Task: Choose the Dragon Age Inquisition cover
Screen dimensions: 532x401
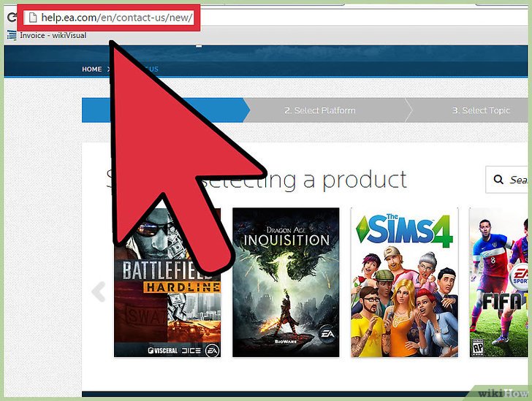Action: point(286,282)
